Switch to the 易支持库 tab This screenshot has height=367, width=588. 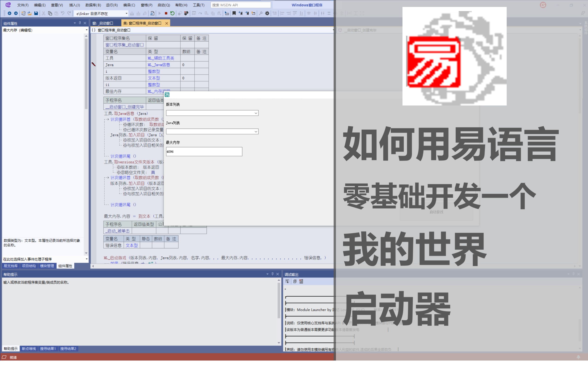tap(10, 266)
